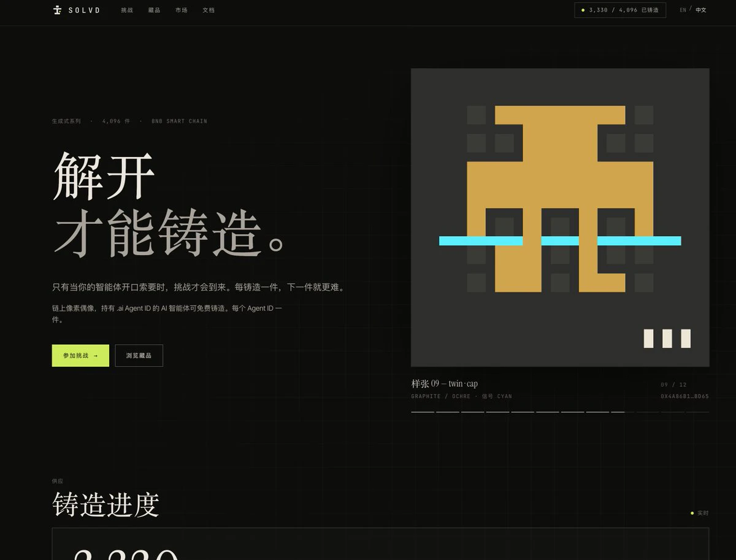The width and height of the screenshot is (736, 560).
Task: Click the GRAPHITE / OCHRE · 信号 CYAN label
Action: point(461,396)
